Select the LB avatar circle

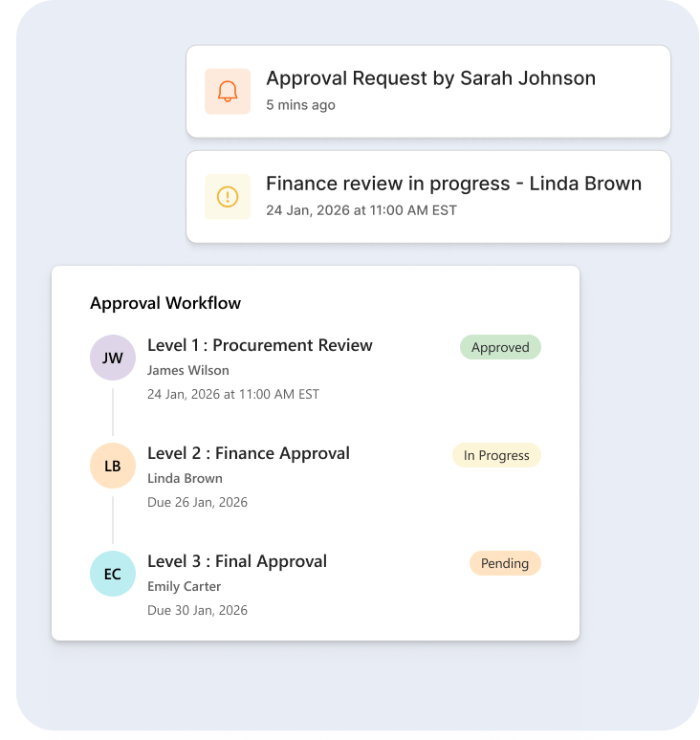113,466
